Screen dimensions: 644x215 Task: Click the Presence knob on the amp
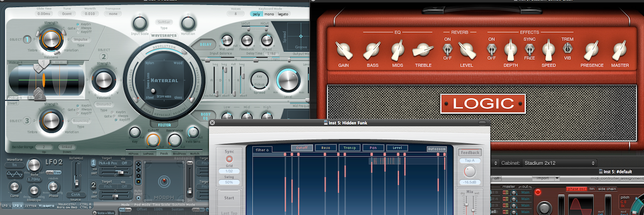tap(591, 51)
